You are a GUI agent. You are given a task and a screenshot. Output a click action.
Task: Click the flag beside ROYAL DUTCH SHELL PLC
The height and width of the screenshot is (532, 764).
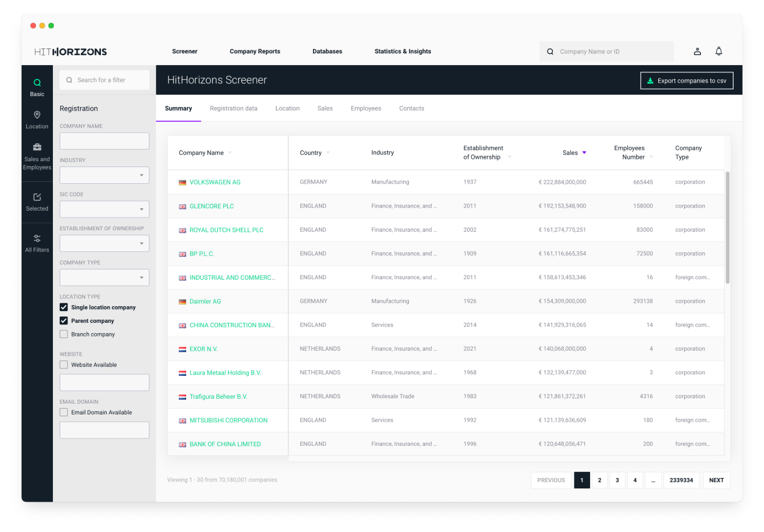click(182, 230)
